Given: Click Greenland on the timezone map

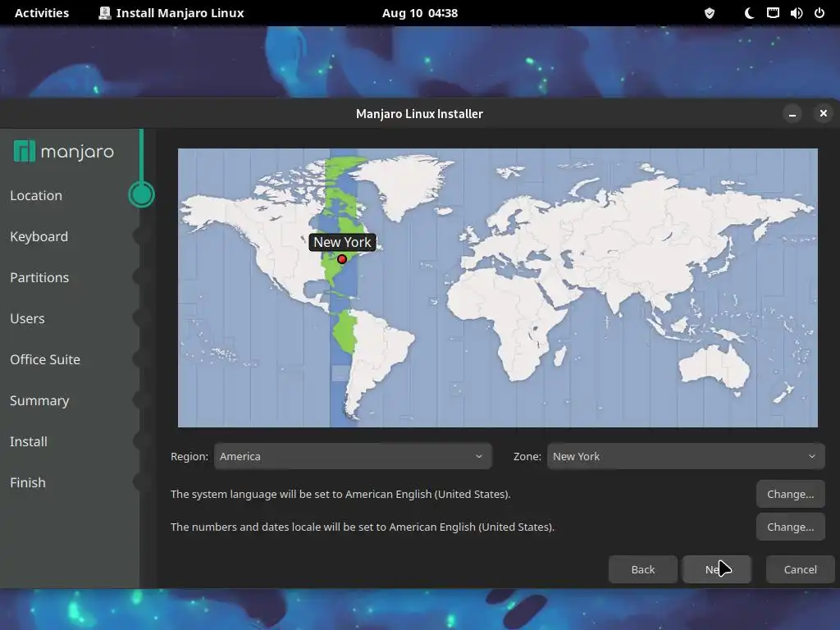Looking at the screenshot, I should [404, 185].
